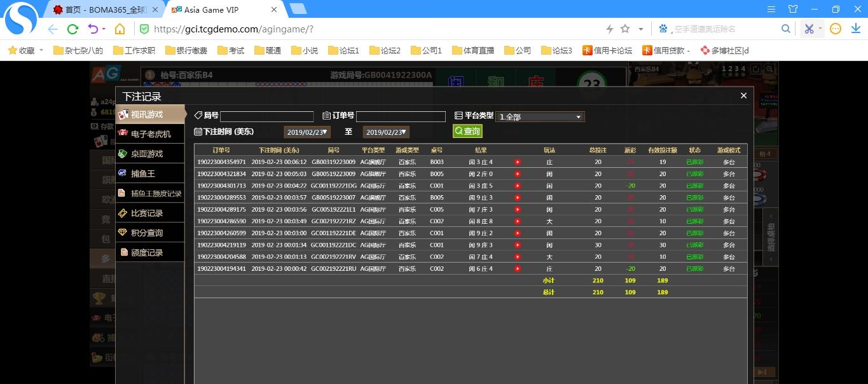Open a new browser tab

point(298,9)
